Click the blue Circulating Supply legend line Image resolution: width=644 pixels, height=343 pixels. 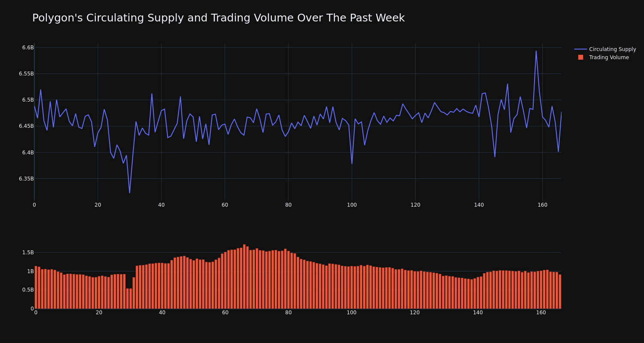[580, 49]
